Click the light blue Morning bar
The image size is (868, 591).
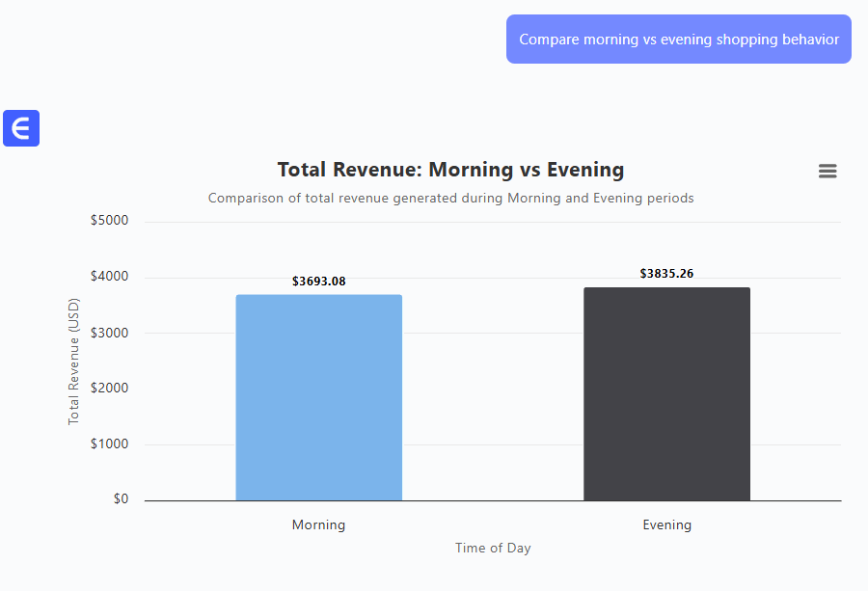tap(318, 397)
